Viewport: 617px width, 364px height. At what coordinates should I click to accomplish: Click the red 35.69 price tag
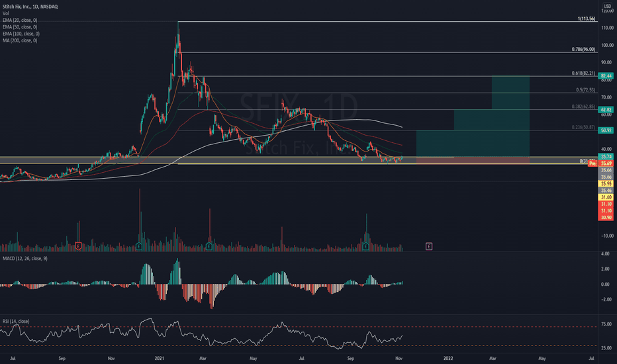point(606,163)
